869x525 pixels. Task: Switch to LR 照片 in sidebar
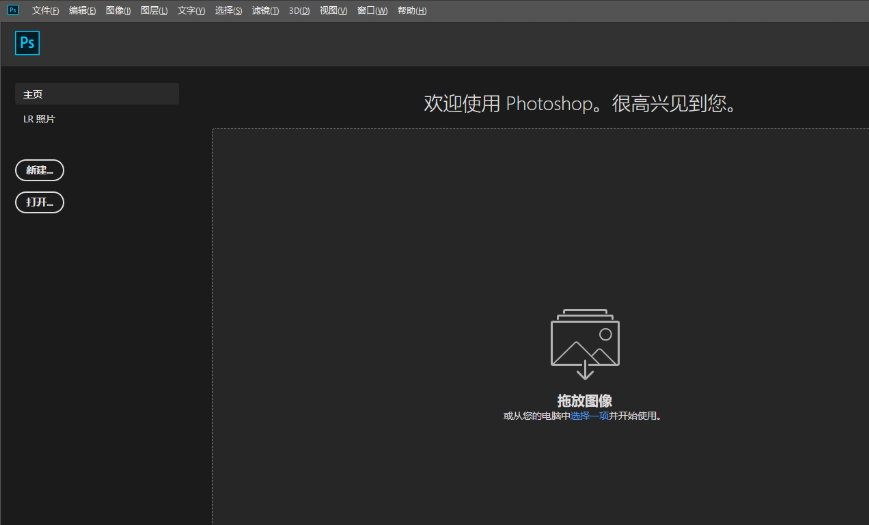tap(39, 119)
